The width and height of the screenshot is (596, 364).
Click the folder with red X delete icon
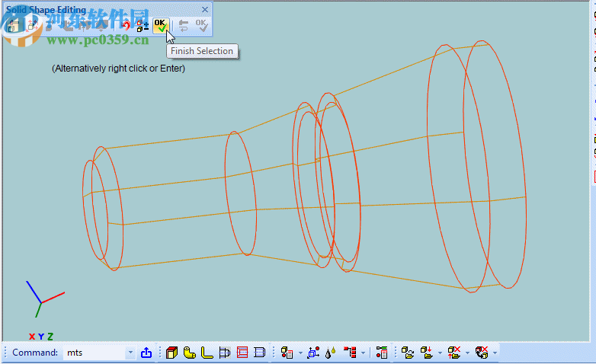click(454, 353)
